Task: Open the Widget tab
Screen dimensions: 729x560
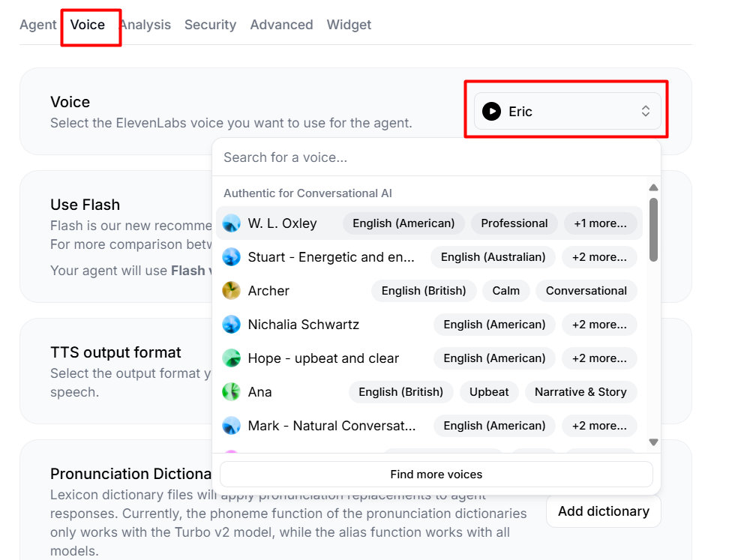Action: (349, 25)
